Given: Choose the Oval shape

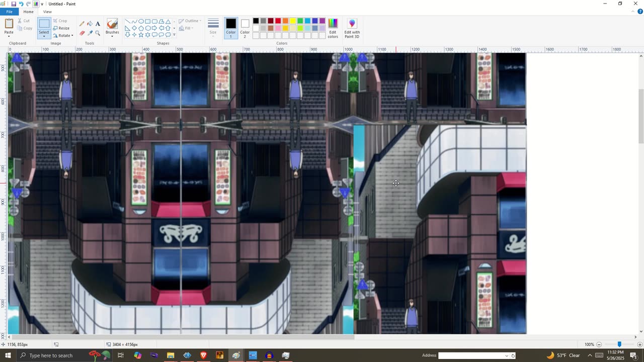Looking at the screenshot, I should [x=141, y=22].
